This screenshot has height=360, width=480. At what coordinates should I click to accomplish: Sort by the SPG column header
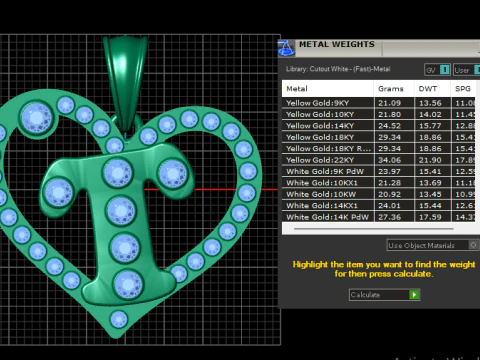(463, 89)
